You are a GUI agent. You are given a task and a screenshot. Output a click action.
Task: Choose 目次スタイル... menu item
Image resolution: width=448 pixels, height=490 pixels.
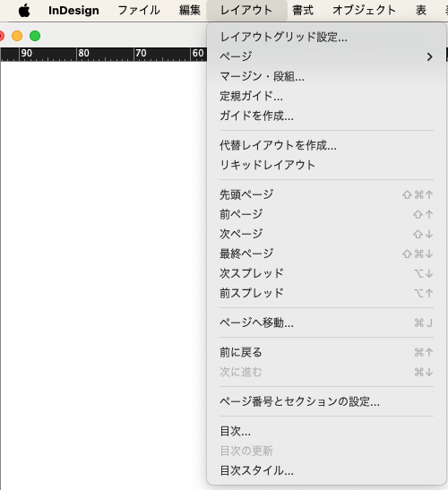click(326, 470)
